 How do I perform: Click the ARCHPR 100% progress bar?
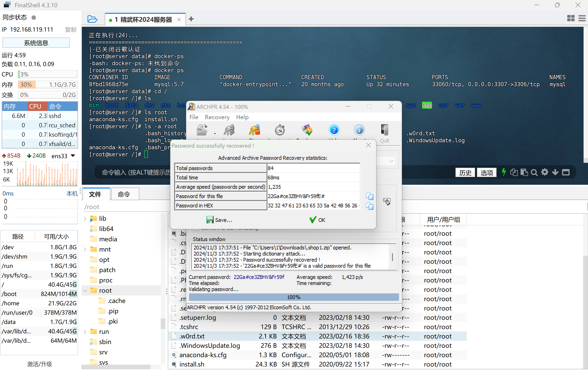294,297
